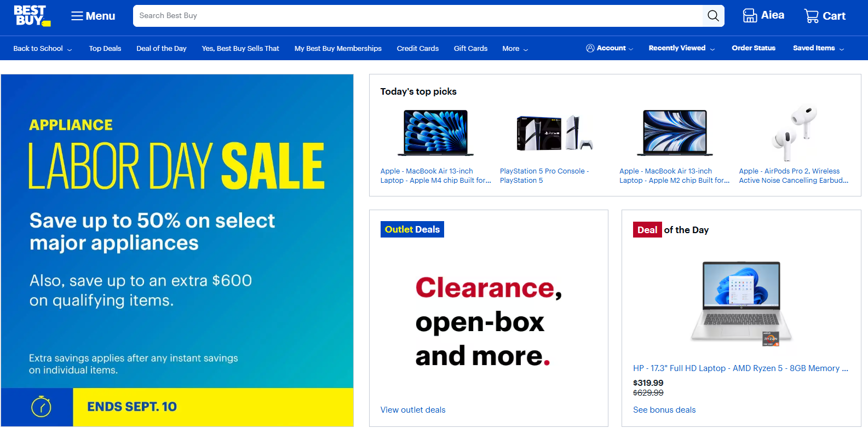Submit search with the magnifying glass icon
Viewport: 868px width, 434px height.
pyautogui.click(x=713, y=16)
